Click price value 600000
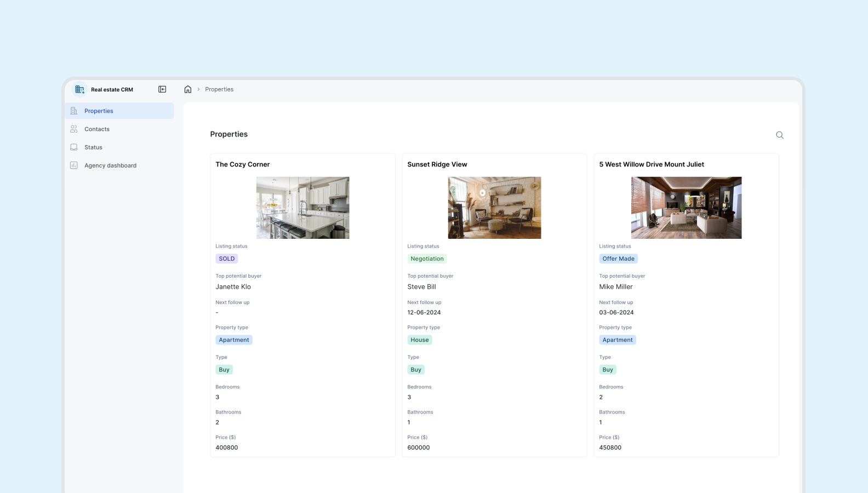This screenshot has height=493, width=868. (419, 448)
